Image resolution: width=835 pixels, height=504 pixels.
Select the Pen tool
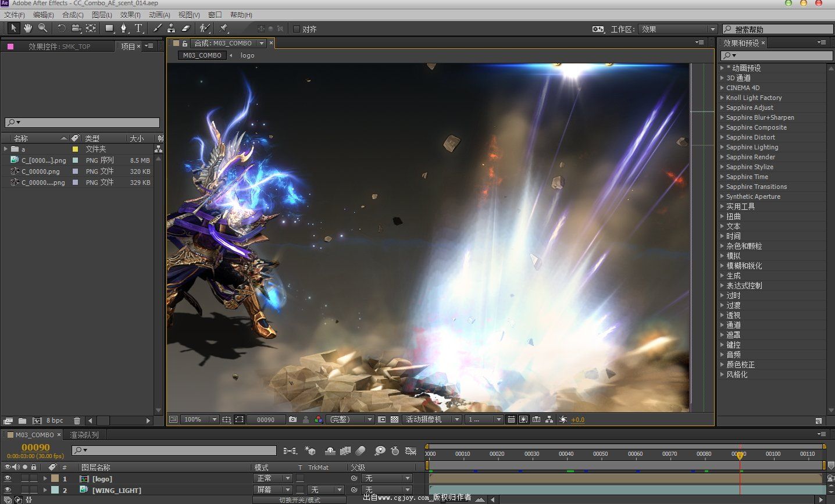point(123,28)
